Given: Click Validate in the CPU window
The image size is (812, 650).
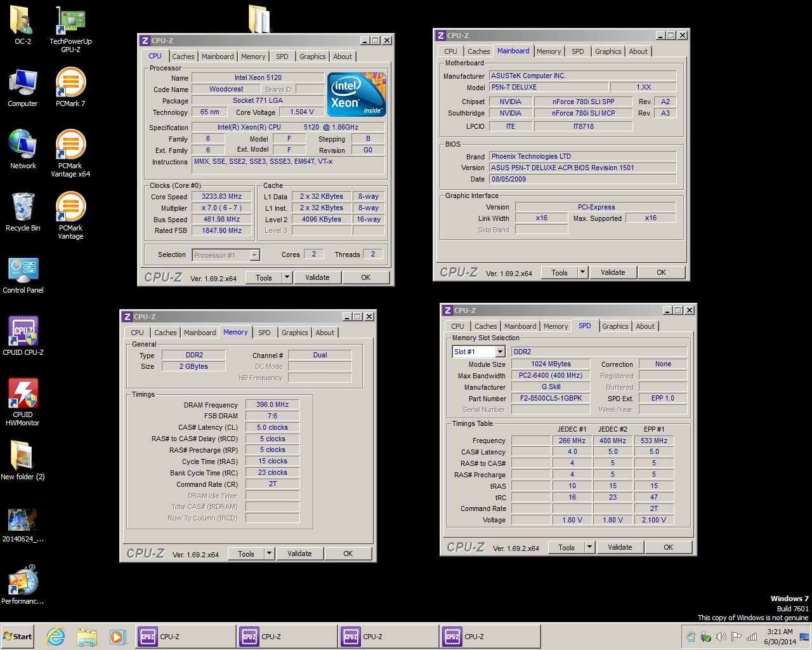Looking at the screenshot, I should pos(317,277).
